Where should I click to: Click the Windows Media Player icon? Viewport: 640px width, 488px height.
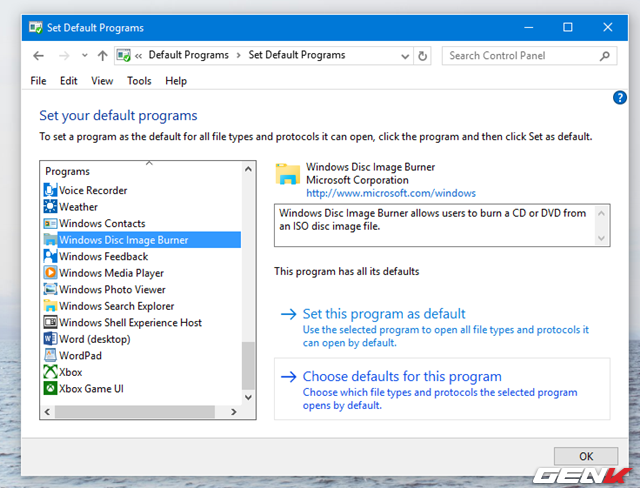click(50, 273)
